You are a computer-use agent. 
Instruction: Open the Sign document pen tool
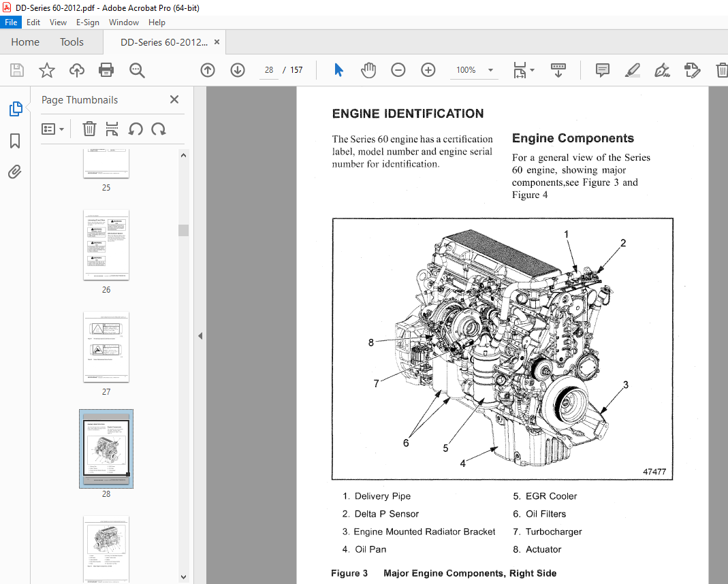pos(662,70)
